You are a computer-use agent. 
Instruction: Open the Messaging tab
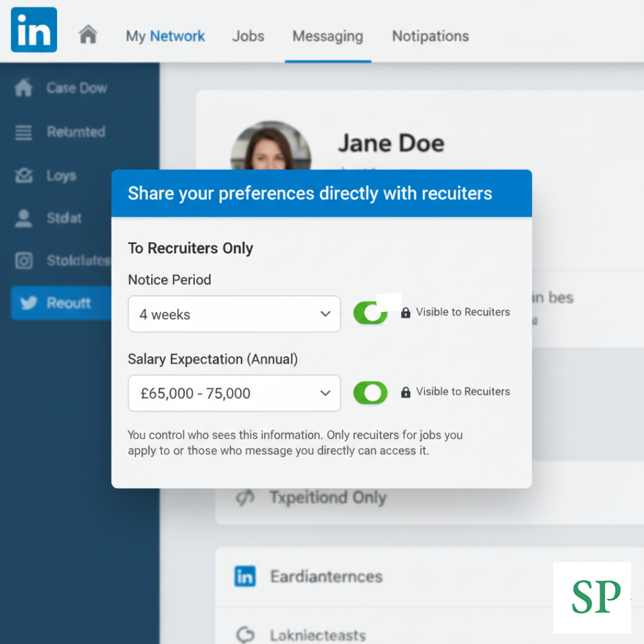coord(327,36)
